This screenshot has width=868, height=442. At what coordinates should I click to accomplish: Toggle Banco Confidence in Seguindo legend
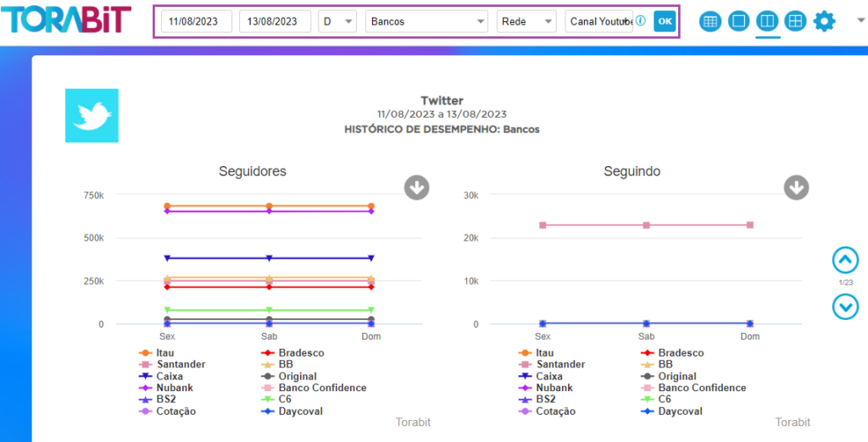pos(693,388)
